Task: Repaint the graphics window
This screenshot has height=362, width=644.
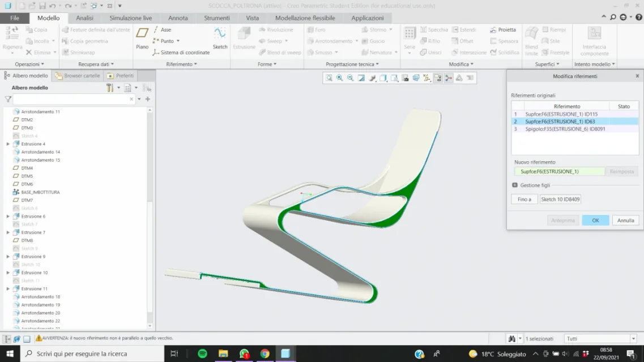Action: coord(361,78)
